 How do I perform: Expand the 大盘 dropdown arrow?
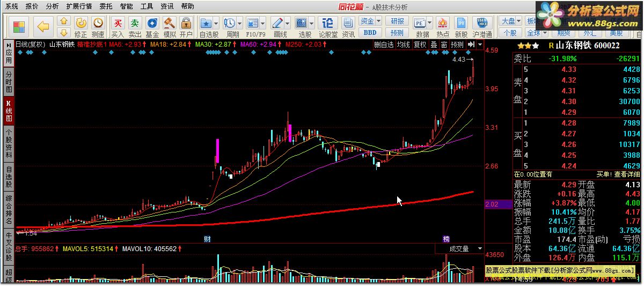pyautogui.click(x=519, y=21)
